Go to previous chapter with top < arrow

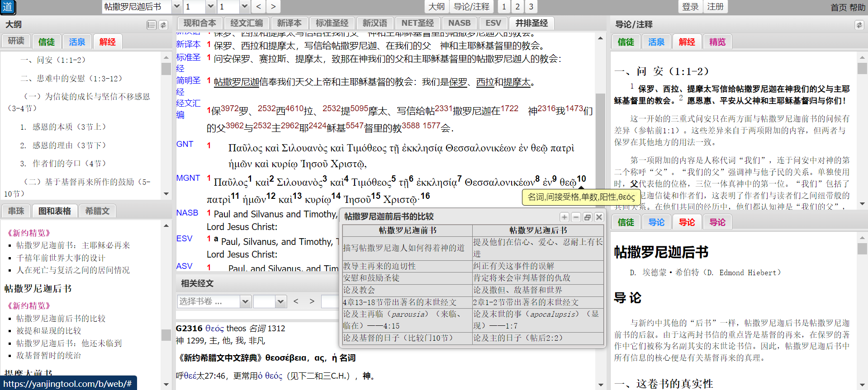click(258, 7)
